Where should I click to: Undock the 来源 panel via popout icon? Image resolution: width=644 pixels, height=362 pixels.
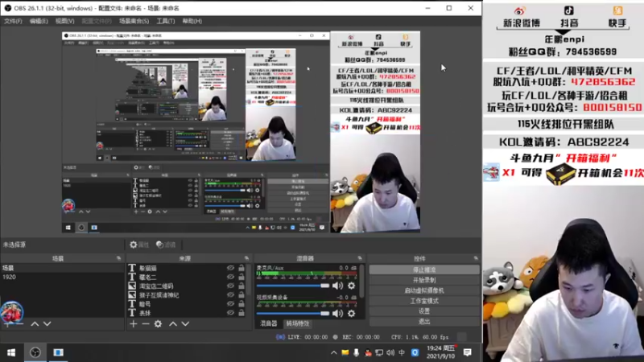click(x=246, y=258)
